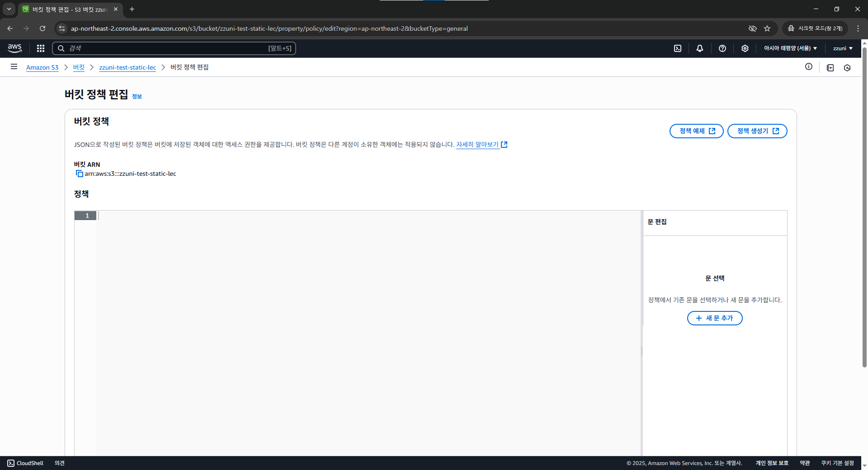Click the 정보 link beside the heading
The image size is (868, 470).
pyautogui.click(x=137, y=96)
